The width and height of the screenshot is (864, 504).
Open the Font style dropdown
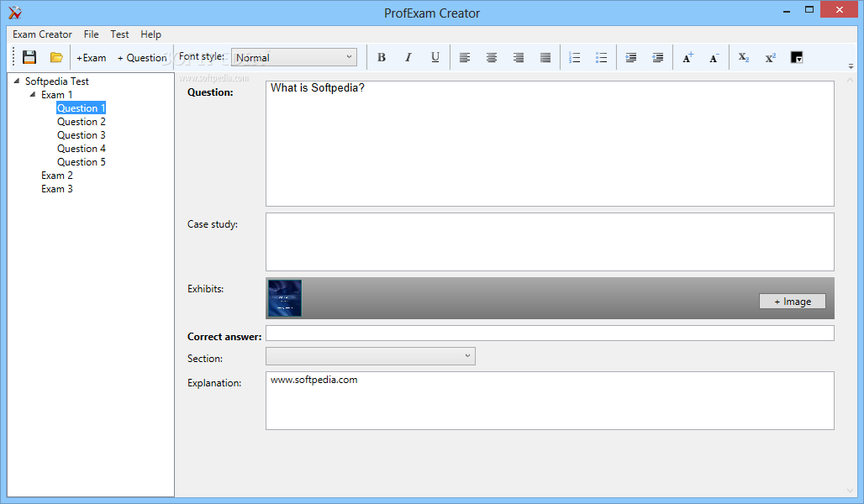pos(294,57)
